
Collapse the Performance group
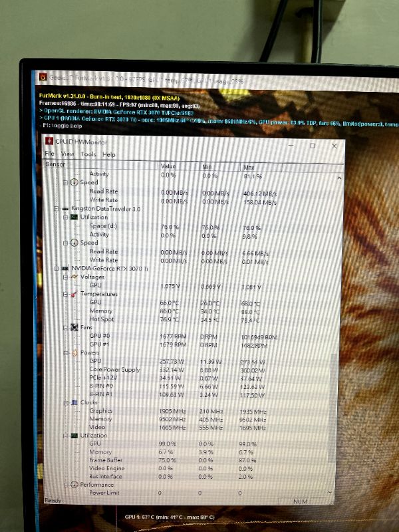point(65,485)
